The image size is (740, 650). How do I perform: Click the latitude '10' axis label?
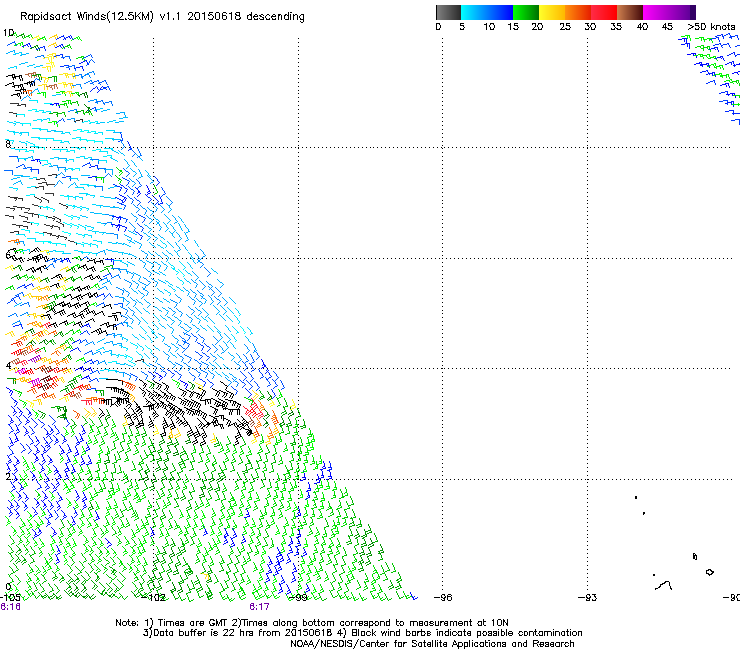(8, 33)
